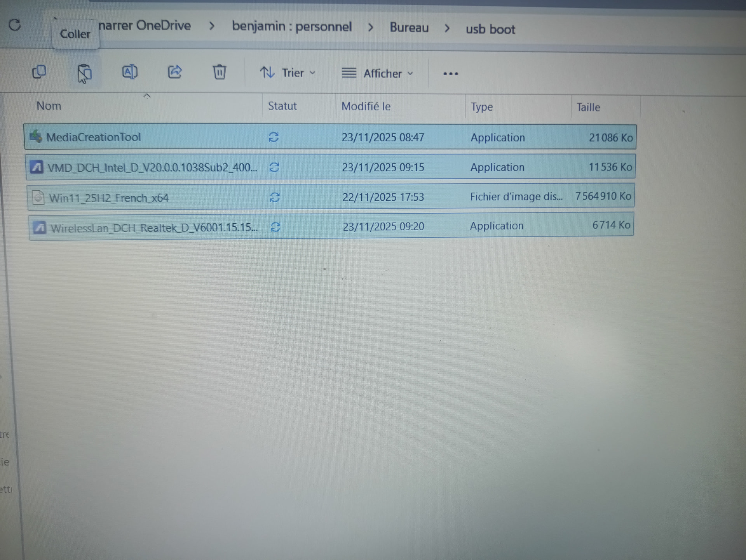Click the Type column header
The width and height of the screenshot is (746, 560).
click(x=482, y=107)
